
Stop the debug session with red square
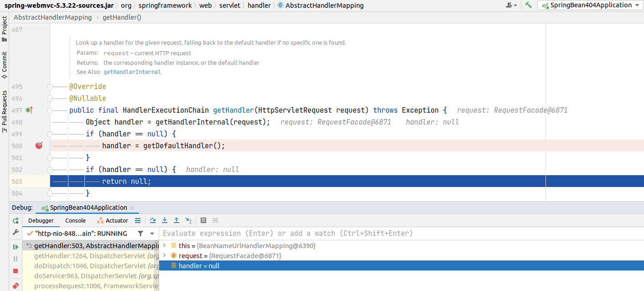click(x=16, y=271)
